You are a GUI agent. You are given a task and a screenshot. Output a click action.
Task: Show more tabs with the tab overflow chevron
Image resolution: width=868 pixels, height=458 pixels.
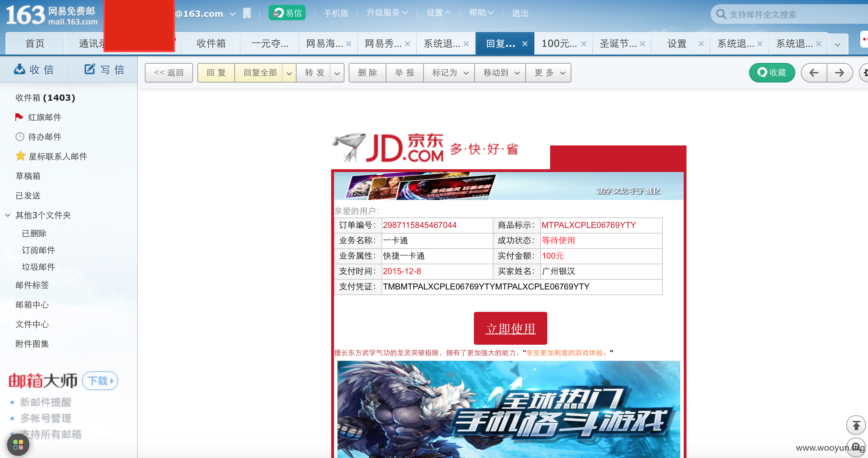click(x=838, y=44)
